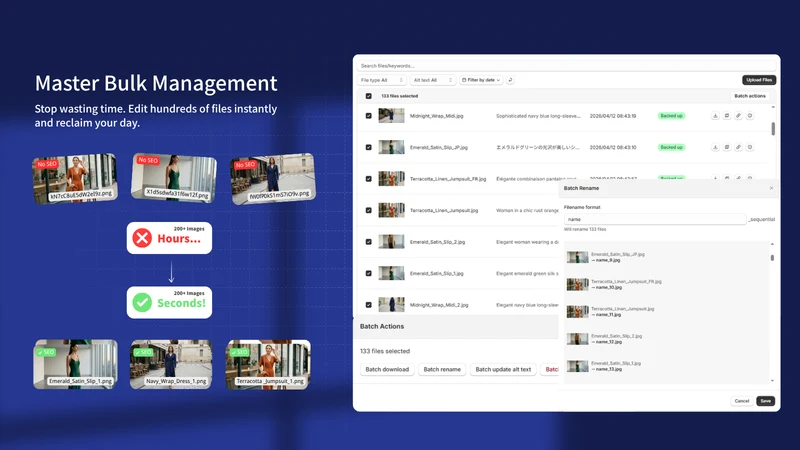This screenshot has width=800, height=450.
Task: Click the Midnight_Wrap_Midi.jpg thumbnail
Action: [391, 116]
